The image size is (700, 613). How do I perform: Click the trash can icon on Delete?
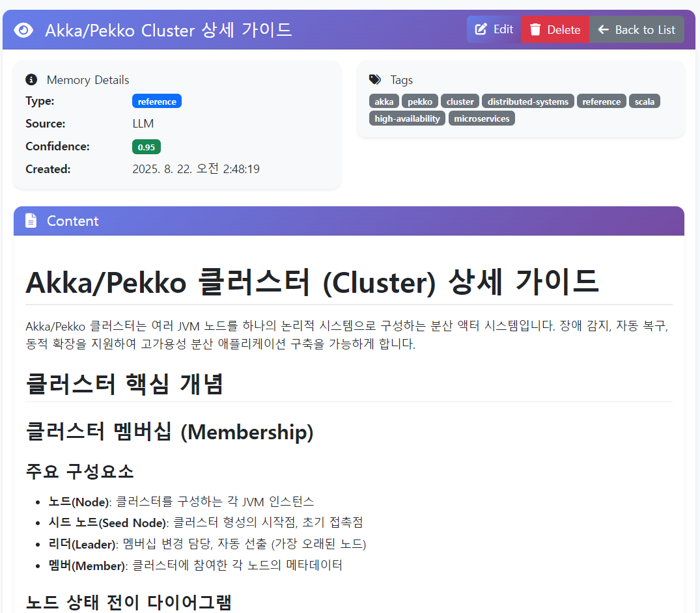pyautogui.click(x=535, y=29)
